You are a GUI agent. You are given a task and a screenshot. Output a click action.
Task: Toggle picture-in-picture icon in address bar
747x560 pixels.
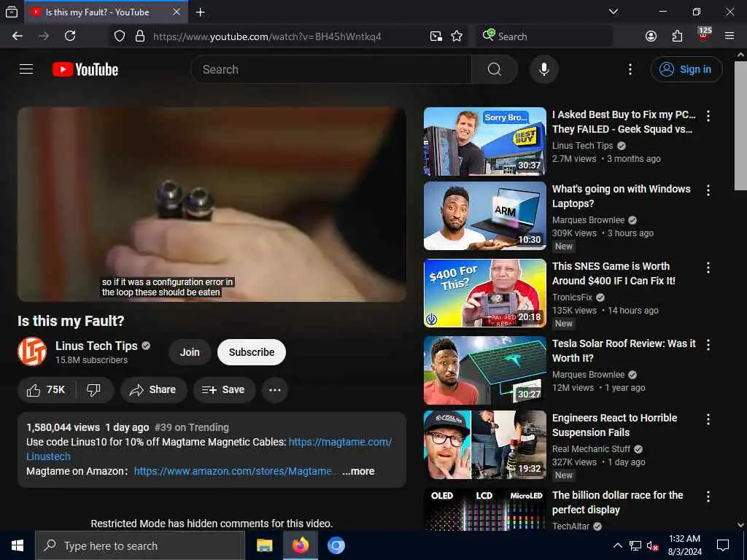click(x=436, y=36)
